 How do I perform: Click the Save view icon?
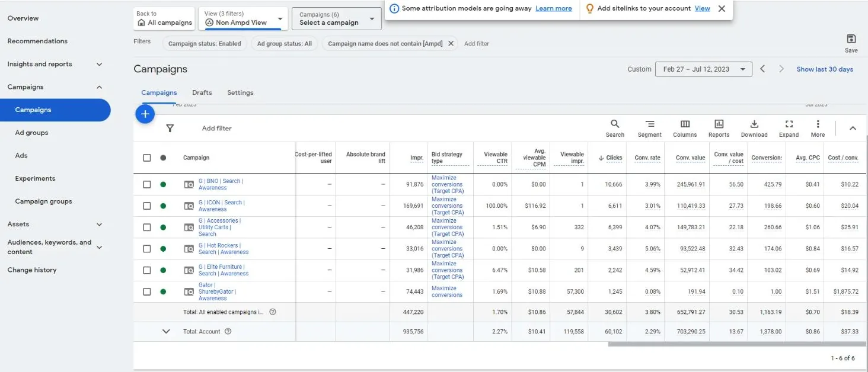coord(851,39)
